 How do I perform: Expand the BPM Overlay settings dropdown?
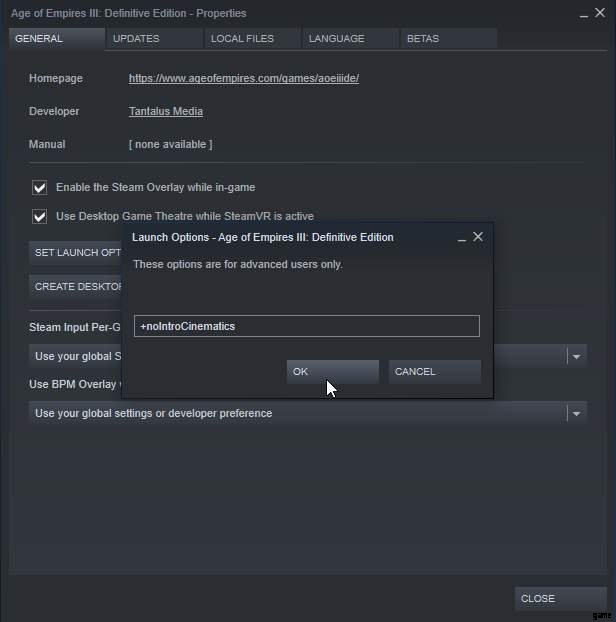(x=308, y=413)
